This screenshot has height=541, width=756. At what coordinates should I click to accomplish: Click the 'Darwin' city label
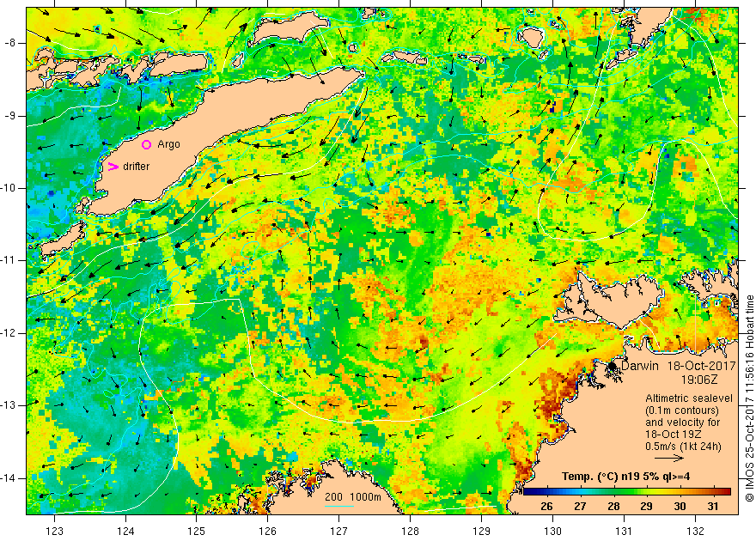[x=640, y=366]
